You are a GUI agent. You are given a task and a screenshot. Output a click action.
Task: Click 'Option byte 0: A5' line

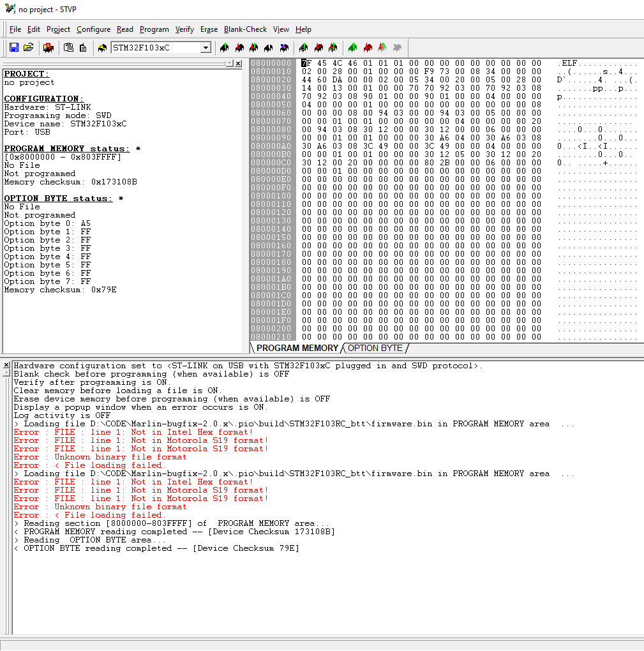click(x=47, y=223)
